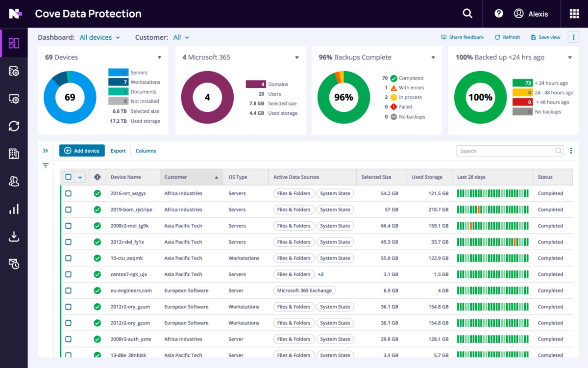Image resolution: width=588 pixels, height=368 pixels.
Task: Open the help question mark icon
Action: tap(499, 14)
